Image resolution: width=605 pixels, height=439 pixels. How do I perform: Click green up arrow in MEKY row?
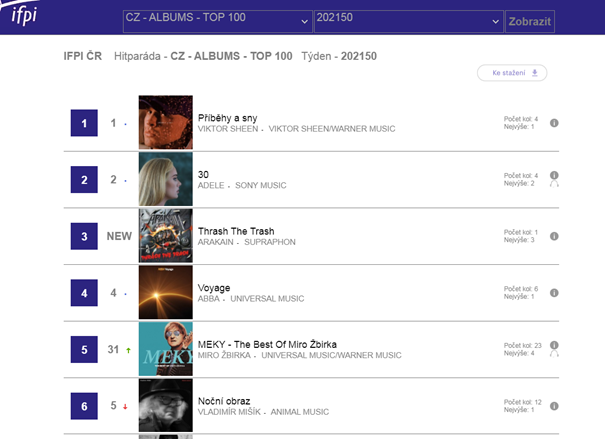128,350
